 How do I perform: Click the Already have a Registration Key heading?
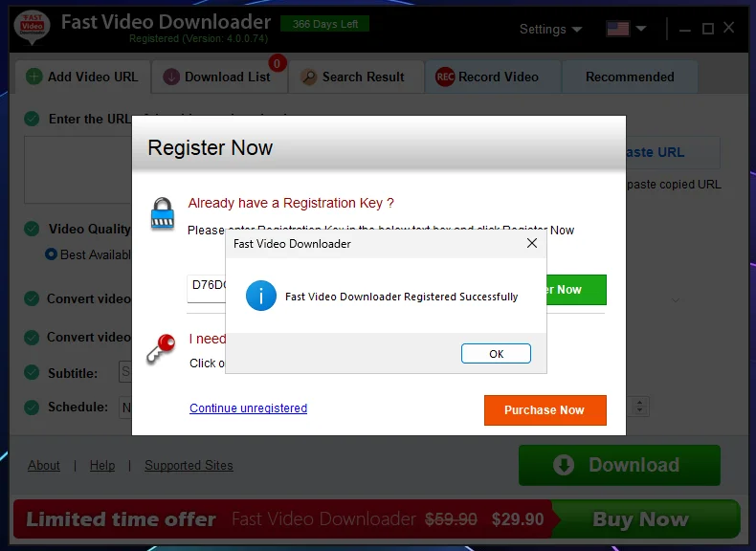coord(291,203)
